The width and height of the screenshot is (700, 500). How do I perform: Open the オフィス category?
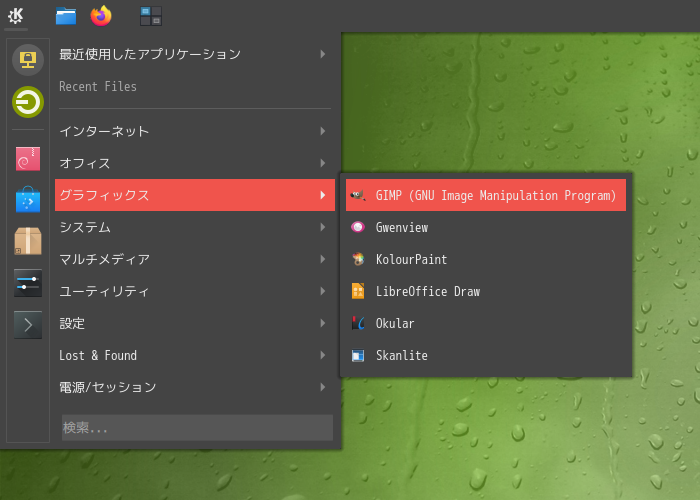[195, 163]
